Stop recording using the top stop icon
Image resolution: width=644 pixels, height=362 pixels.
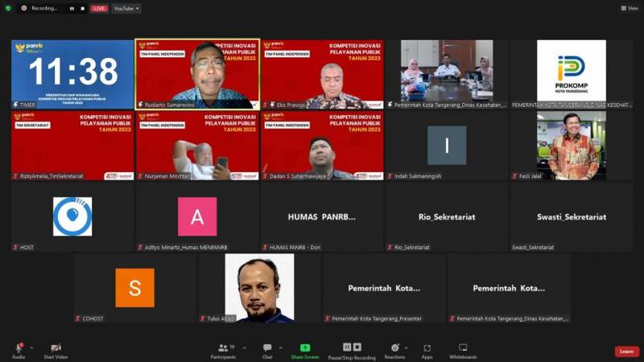(x=82, y=8)
